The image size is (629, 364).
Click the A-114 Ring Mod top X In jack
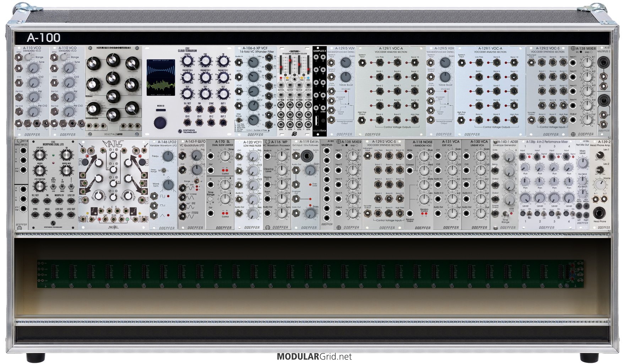(x=23, y=150)
